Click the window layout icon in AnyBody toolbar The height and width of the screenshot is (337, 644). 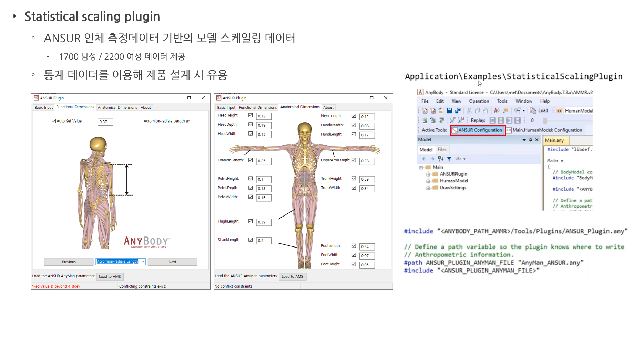pos(518,111)
